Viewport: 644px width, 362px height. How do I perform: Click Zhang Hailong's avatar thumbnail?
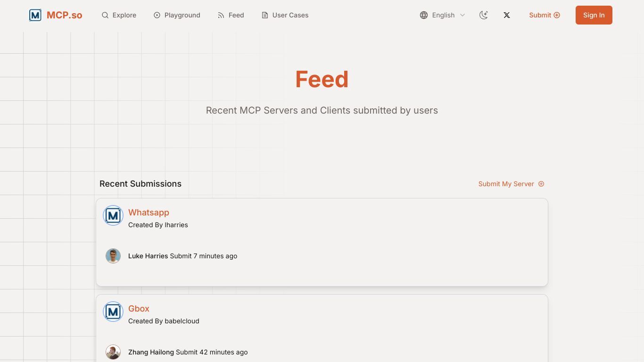pyautogui.click(x=113, y=352)
